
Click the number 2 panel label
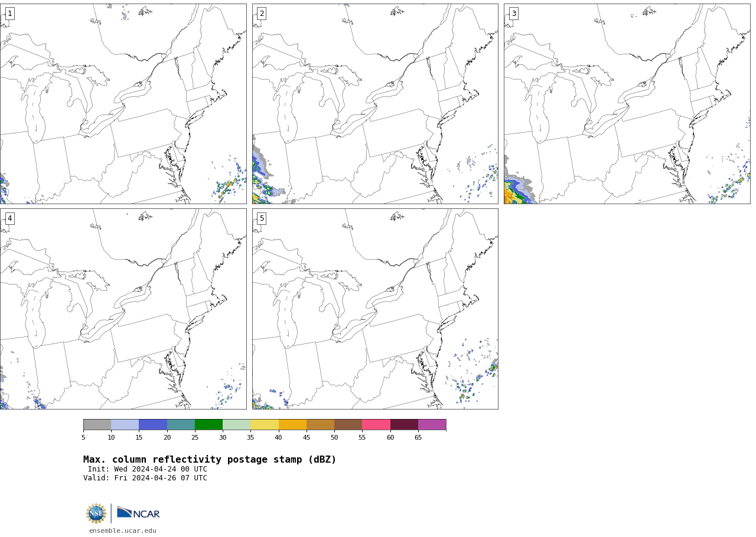click(262, 14)
